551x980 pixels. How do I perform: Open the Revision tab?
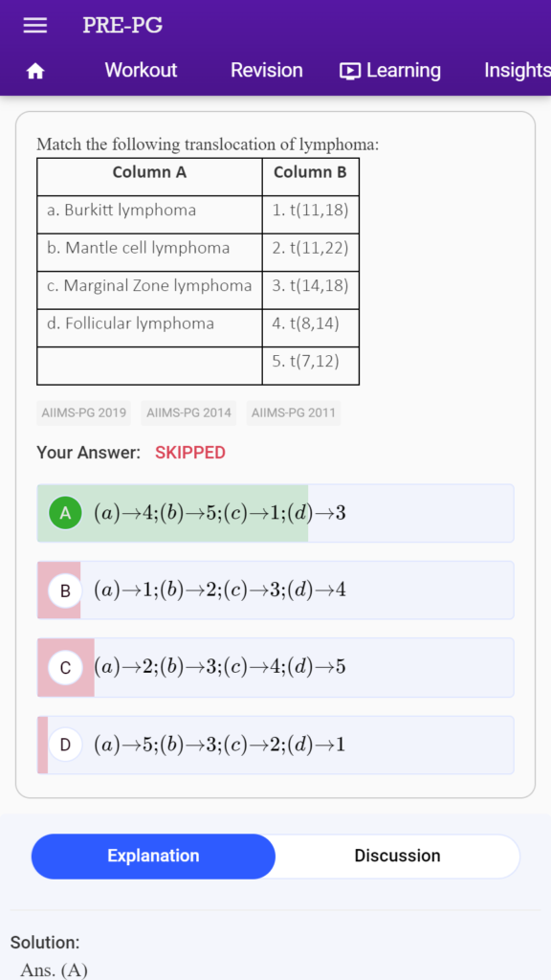(x=267, y=70)
